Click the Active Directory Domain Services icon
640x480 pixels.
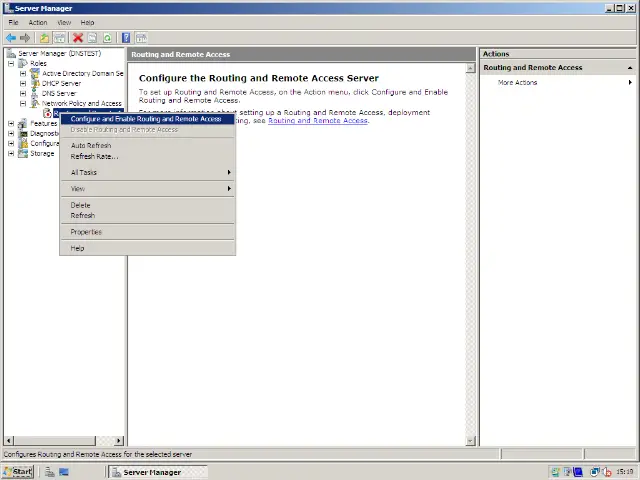click(36, 73)
